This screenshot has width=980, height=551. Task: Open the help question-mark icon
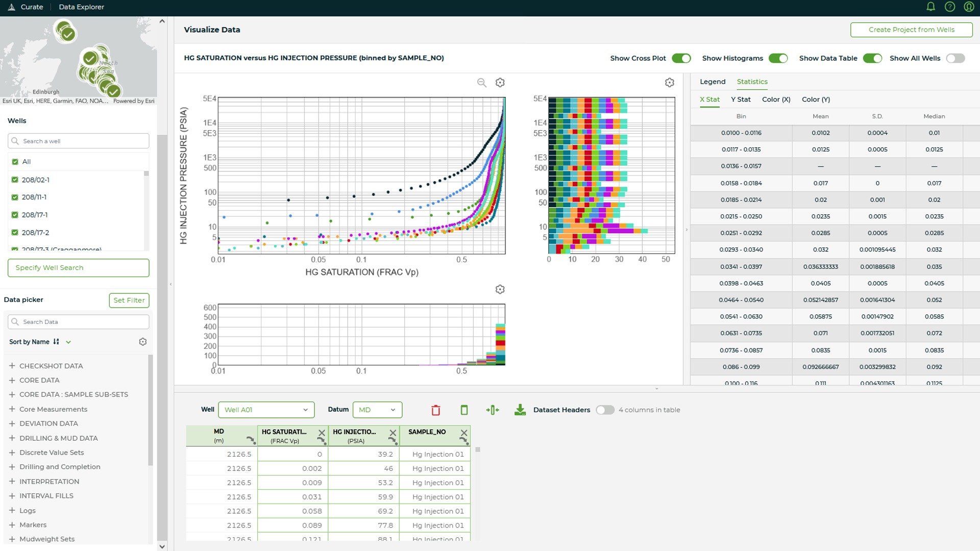pyautogui.click(x=950, y=7)
